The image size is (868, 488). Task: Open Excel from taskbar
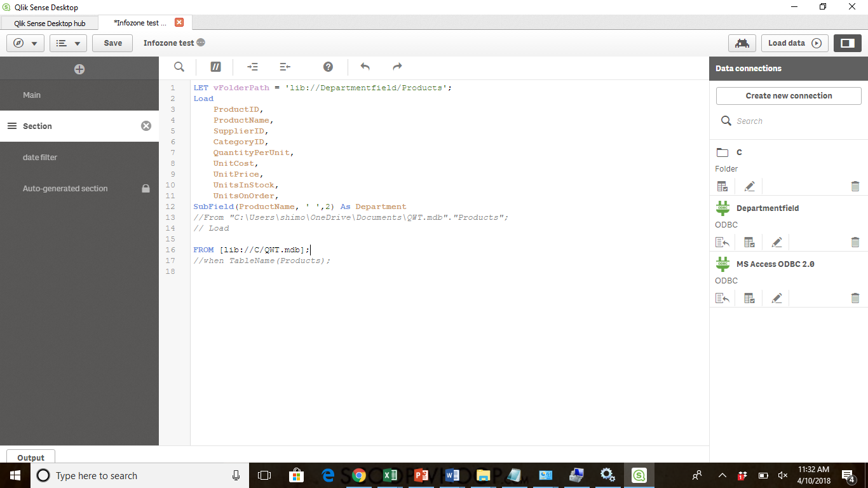(390, 475)
